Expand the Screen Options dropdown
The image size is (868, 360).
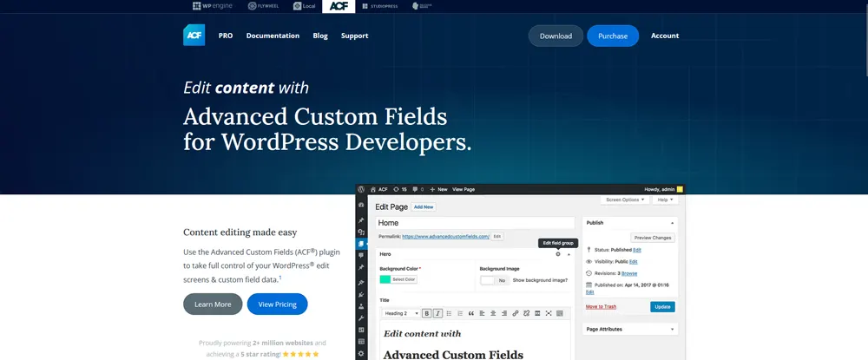click(625, 200)
